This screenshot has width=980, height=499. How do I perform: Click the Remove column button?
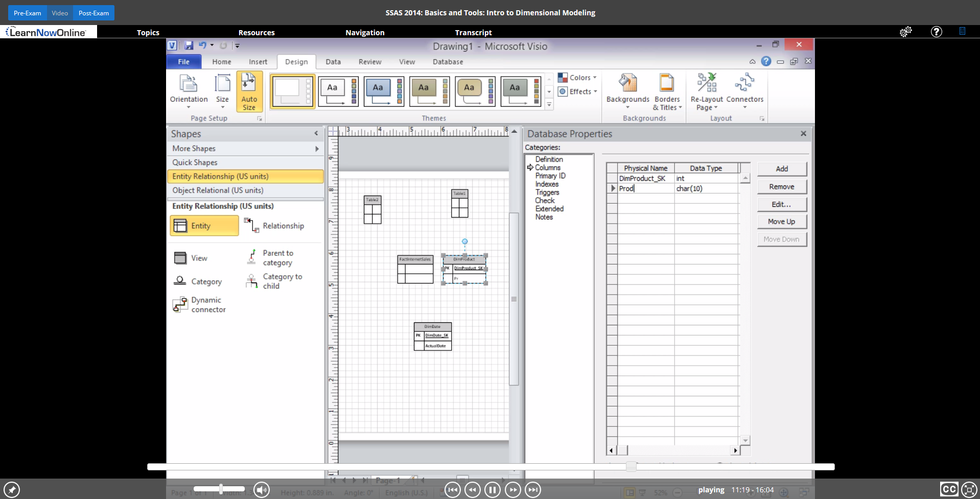(781, 187)
